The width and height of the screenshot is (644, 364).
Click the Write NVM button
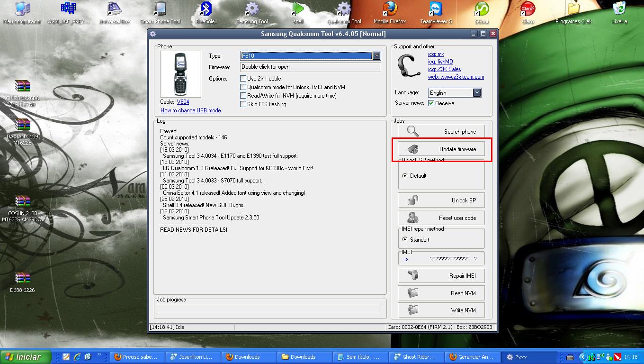click(441, 310)
